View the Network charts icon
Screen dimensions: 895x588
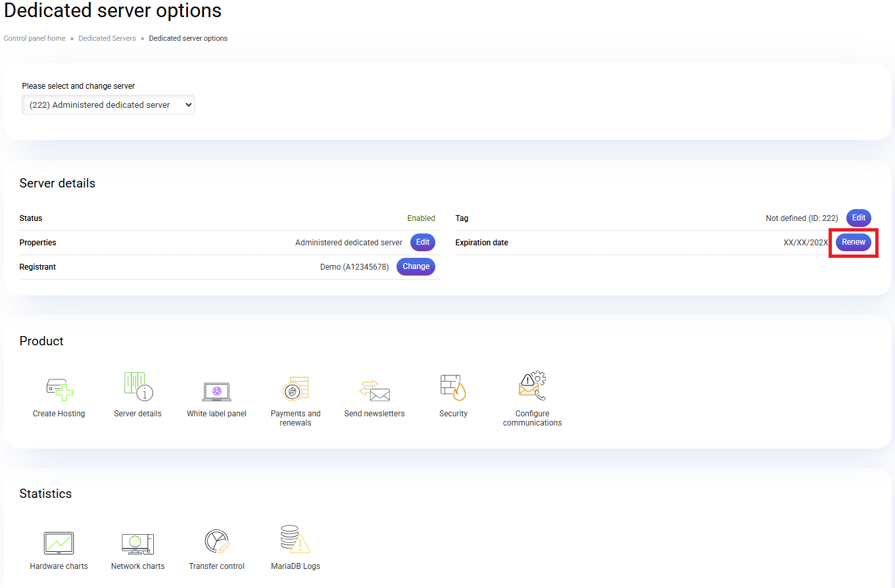[x=137, y=543]
